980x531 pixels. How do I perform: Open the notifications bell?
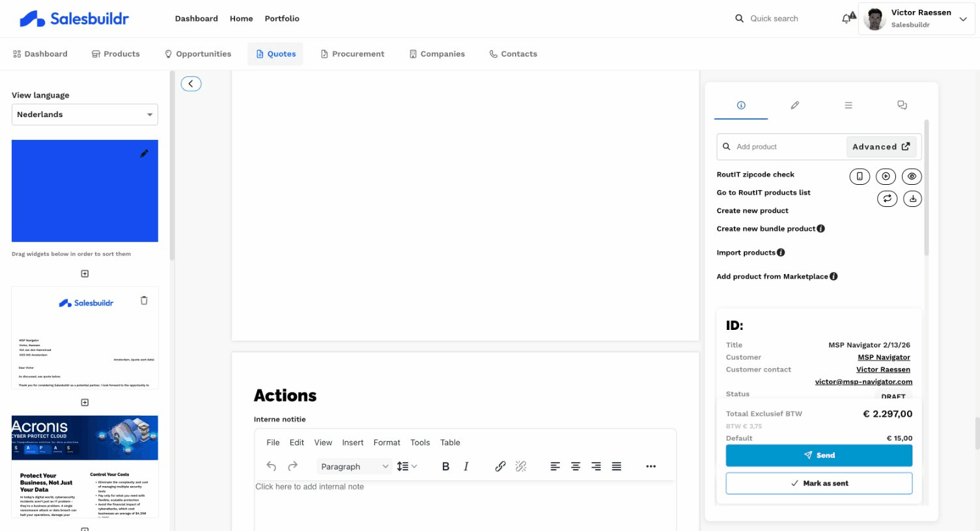pyautogui.click(x=848, y=18)
